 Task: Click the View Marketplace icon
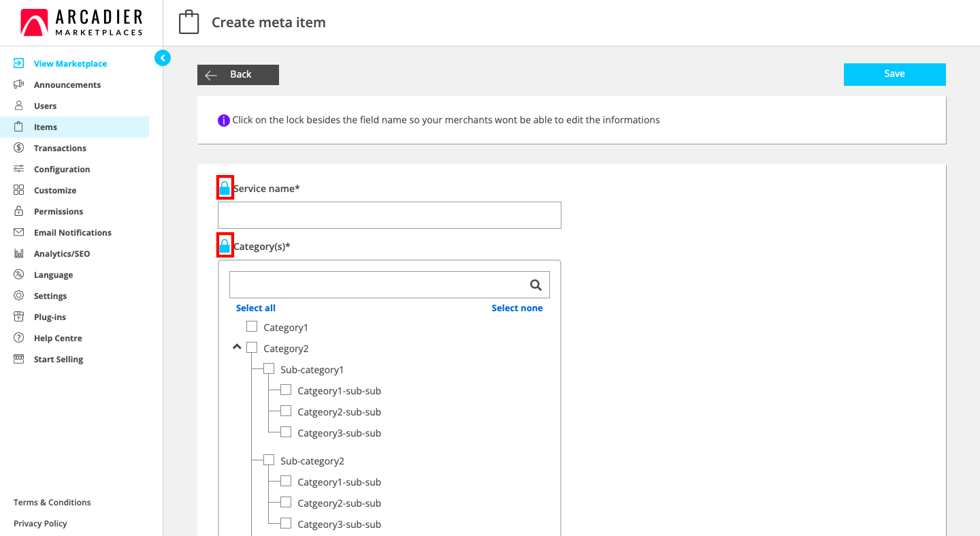[x=19, y=63]
